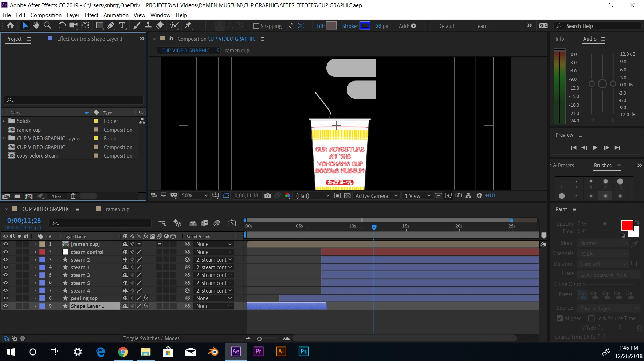This screenshot has height=361, width=644.
Task: Hide the steam 5 layer
Action: (5, 283)
